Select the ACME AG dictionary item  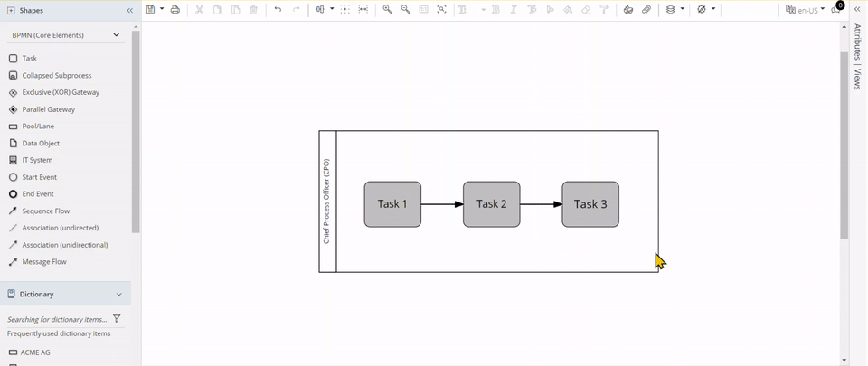pos(35,352)
